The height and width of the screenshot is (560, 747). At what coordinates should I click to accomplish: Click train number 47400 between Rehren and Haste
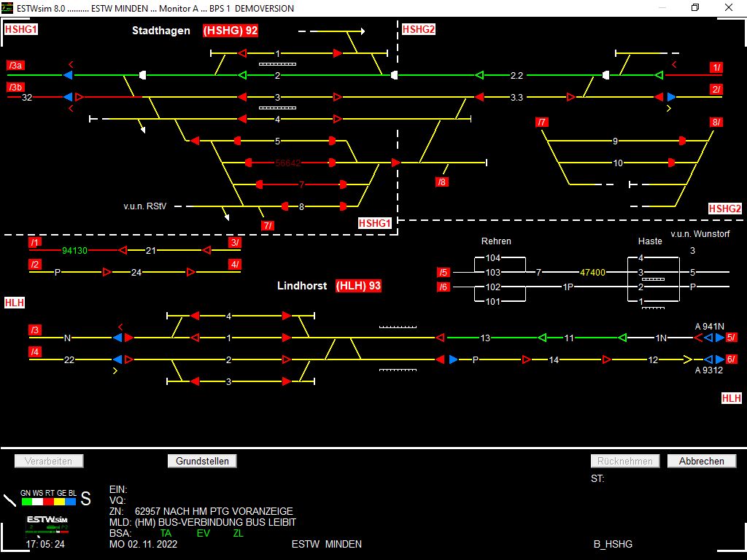coord(592,272)
